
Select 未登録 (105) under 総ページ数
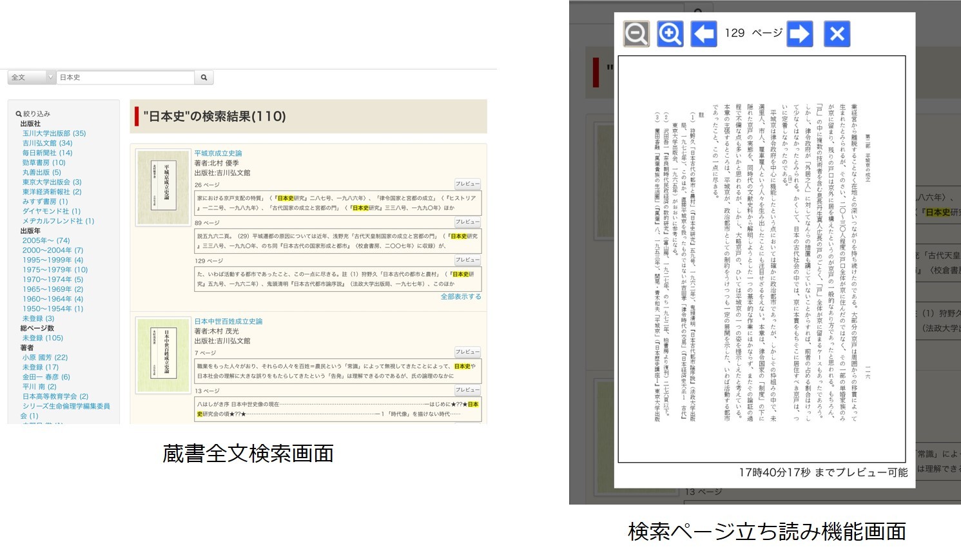43,338
